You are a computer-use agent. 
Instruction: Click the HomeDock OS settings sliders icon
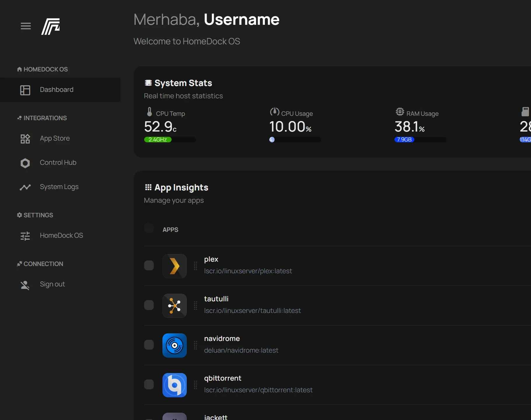click(25, 236)
